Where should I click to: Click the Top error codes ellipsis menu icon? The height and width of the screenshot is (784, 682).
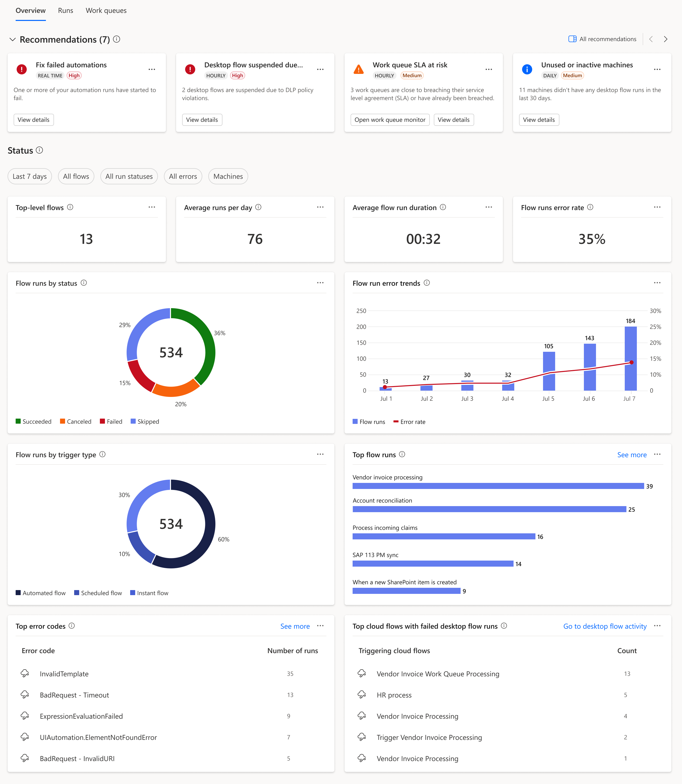(321, 625)
